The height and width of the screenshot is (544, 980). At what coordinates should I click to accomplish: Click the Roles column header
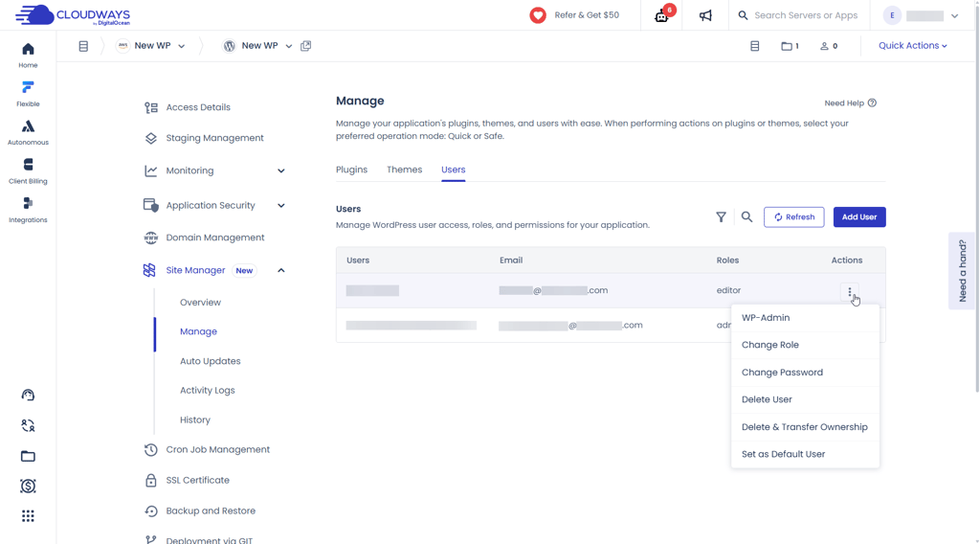pyautogui.click(x=727, y=261)
